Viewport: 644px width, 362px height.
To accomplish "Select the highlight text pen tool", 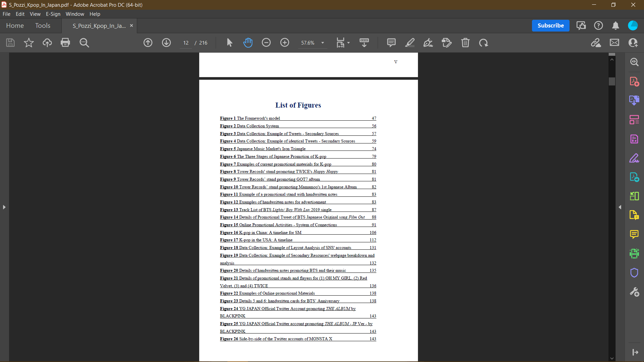I will [410, 43].
